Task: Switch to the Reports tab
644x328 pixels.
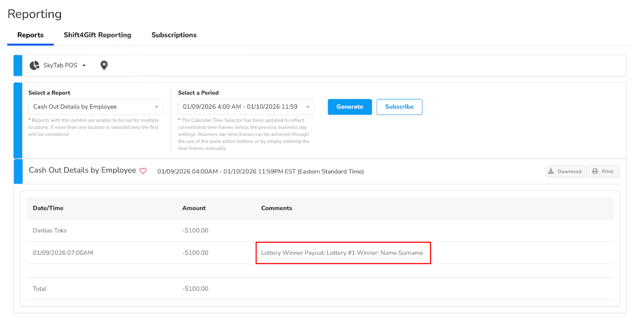Action: coord(30,35)
